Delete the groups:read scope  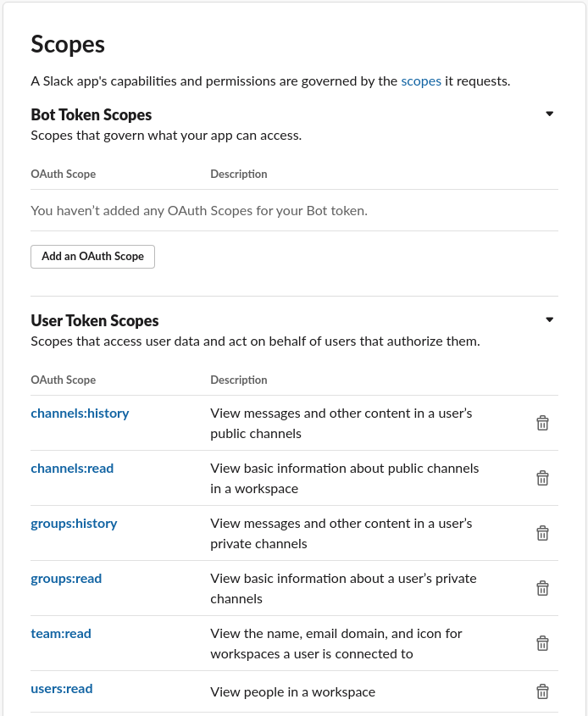coord(543,588)
